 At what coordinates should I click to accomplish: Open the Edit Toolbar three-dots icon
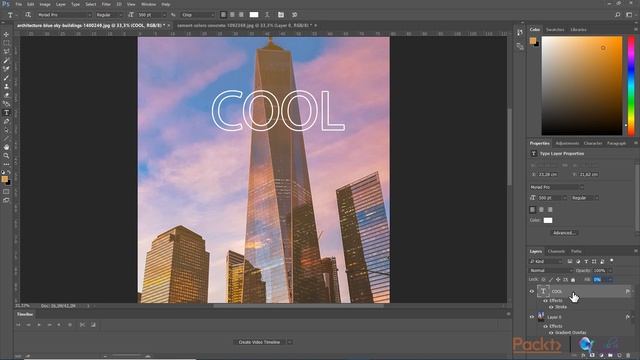coord(6,164)
